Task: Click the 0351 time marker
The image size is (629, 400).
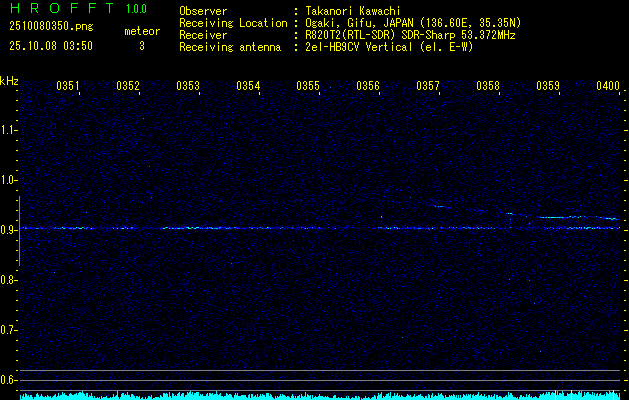Action: (x=68, y=86)
